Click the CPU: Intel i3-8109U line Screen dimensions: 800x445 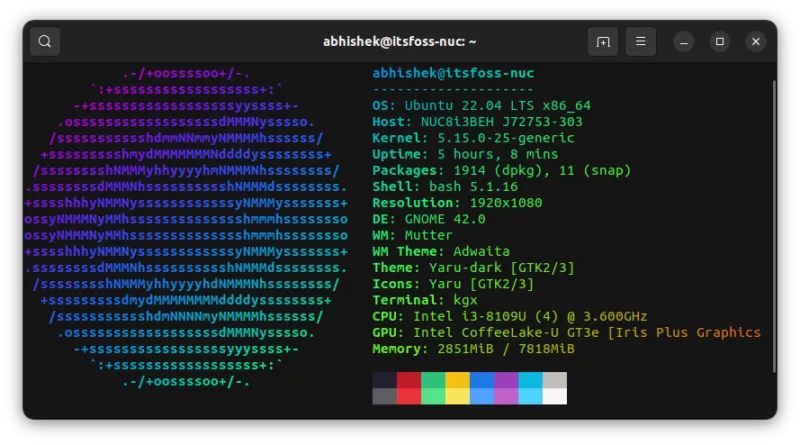510,316
